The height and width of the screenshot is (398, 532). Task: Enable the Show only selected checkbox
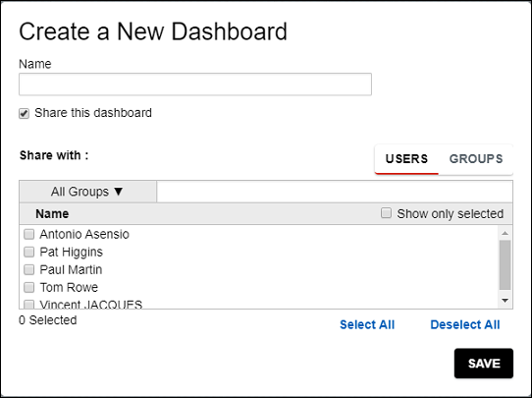pos(386,213)
